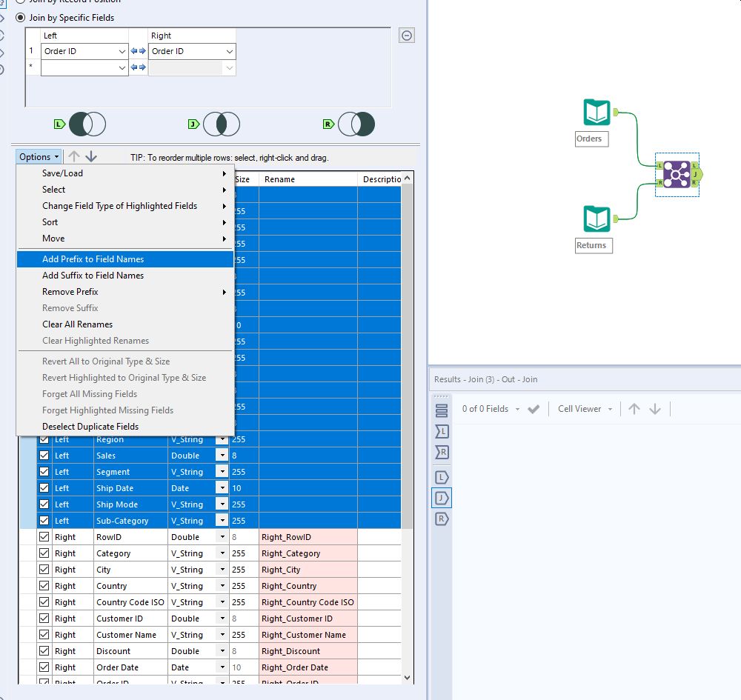Uncheck the Left Sales field checkbox

point(44,456)
